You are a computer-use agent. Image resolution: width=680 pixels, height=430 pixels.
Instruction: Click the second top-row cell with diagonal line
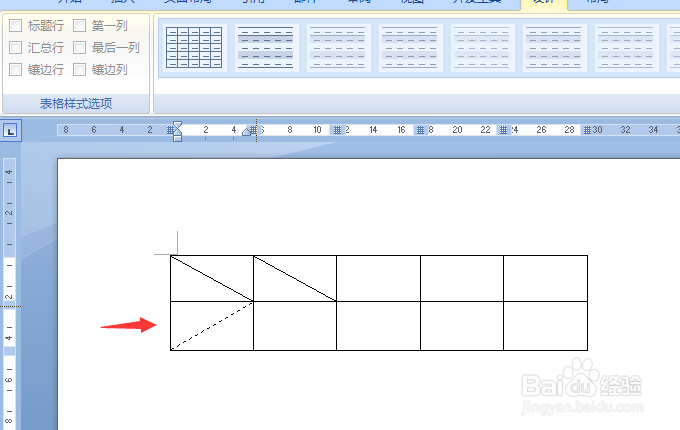coord(295,278)
